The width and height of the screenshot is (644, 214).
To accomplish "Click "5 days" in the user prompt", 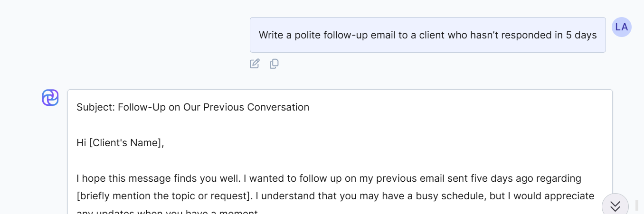I will click(x=581, y=35).
